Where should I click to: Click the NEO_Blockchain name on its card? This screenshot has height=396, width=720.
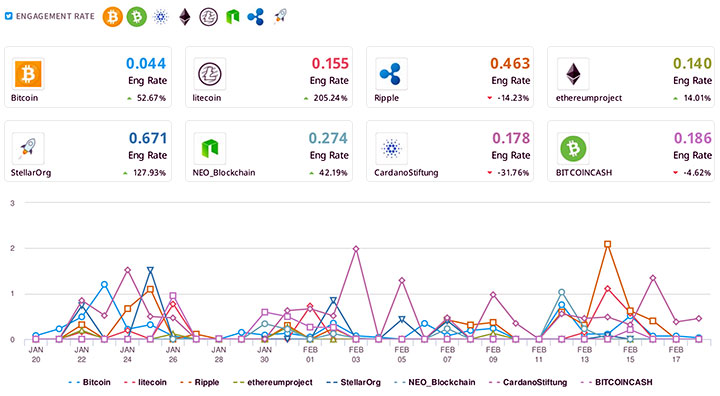(224, 173)
